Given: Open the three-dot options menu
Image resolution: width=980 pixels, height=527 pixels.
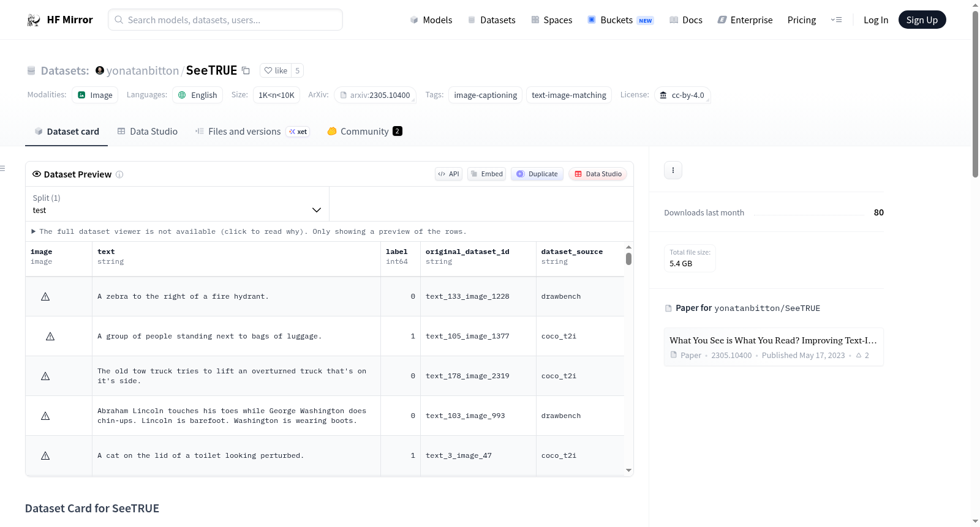Looking at the screenshot, I should [673, 170].
